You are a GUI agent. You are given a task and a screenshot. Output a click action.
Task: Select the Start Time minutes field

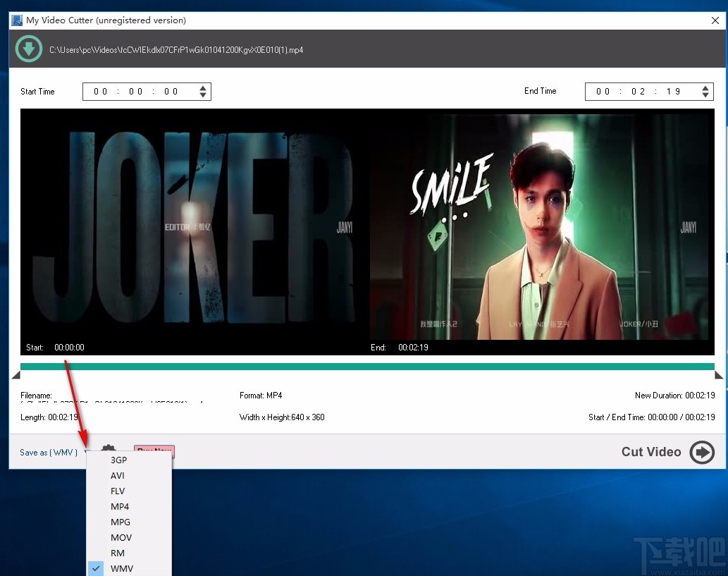click(x=135, y=92)
